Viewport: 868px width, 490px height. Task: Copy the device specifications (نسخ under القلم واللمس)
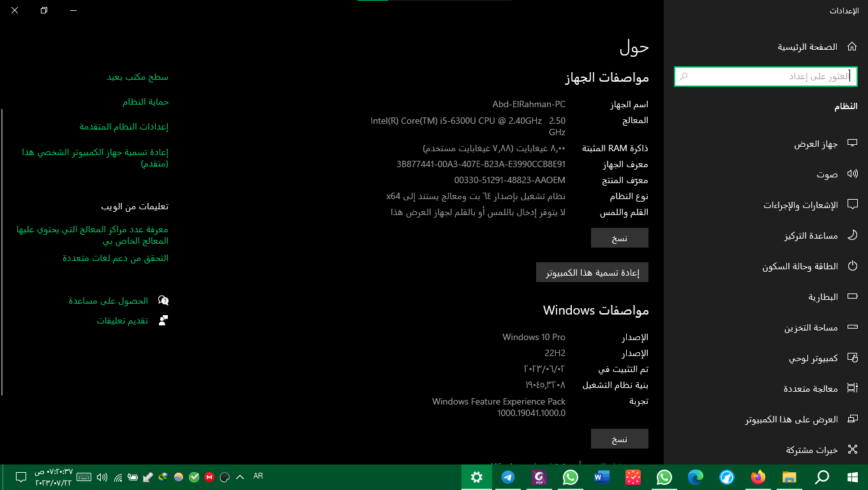pos(620,238)
